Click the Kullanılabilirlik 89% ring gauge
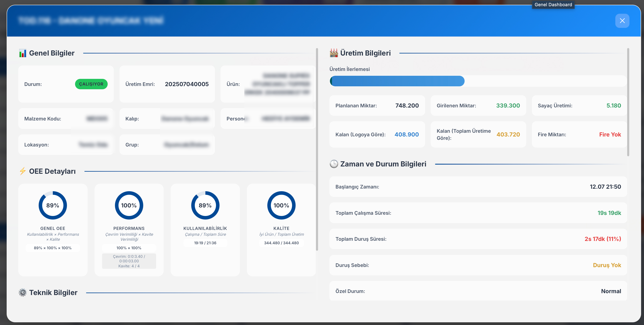 coord(205,205)
